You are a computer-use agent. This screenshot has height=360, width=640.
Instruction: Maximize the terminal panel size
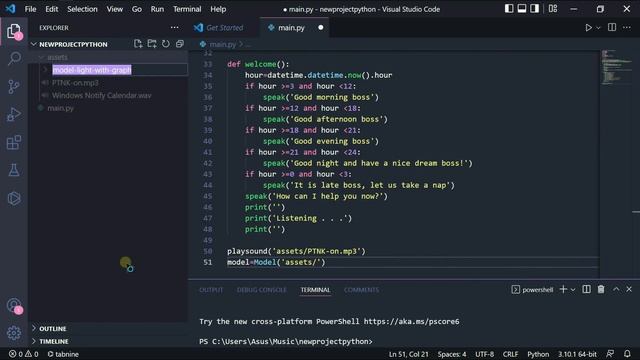pyautogui.click(x=616, y=289)
